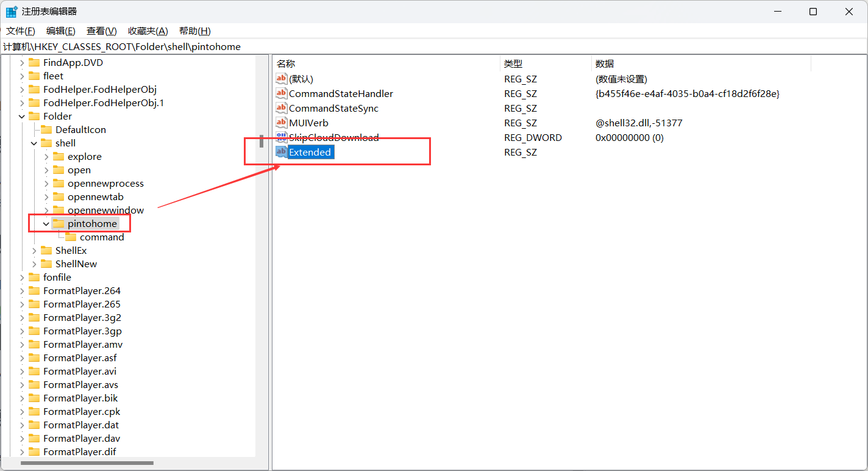Open the 查看(V) menu
Image resolution: width=868 pixels, height=471 pixels.
point(102,31)
